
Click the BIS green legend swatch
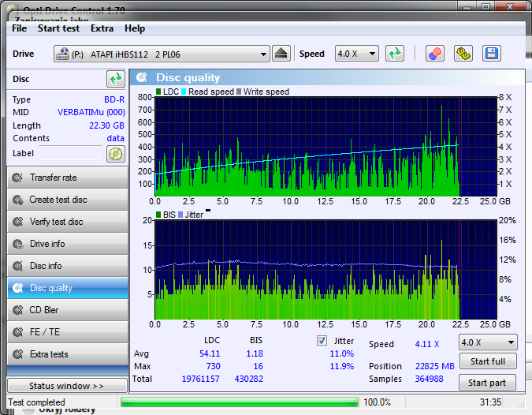pyautogui.click(x=158, y=215)
